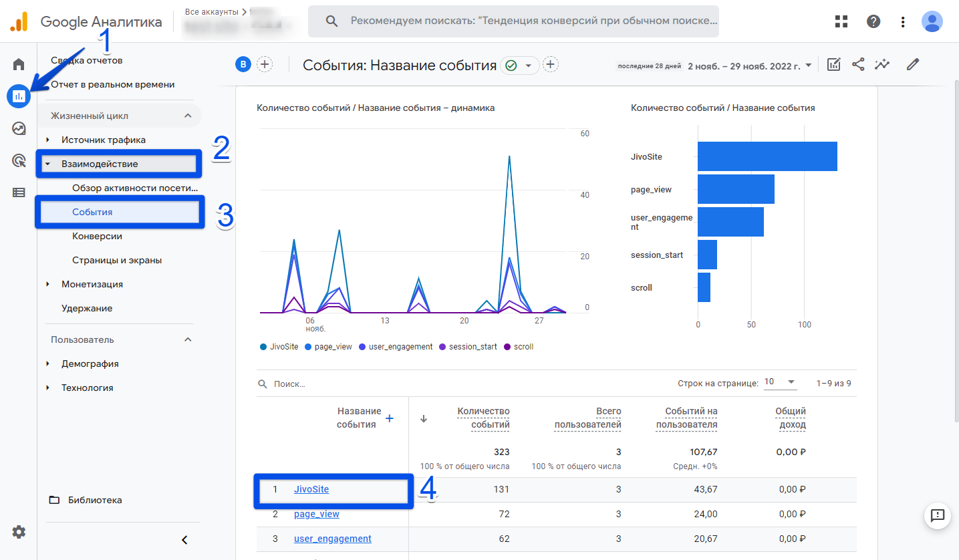Viewport: 959px width, 560px height.
Task: Toggle page_view series in chart legend
Action: click(x=328, y=347)
